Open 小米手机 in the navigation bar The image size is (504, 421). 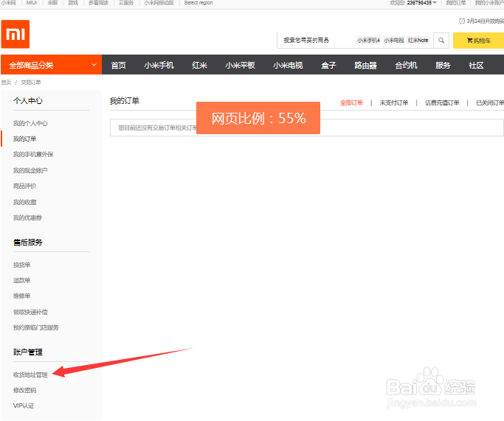(159, 65)
